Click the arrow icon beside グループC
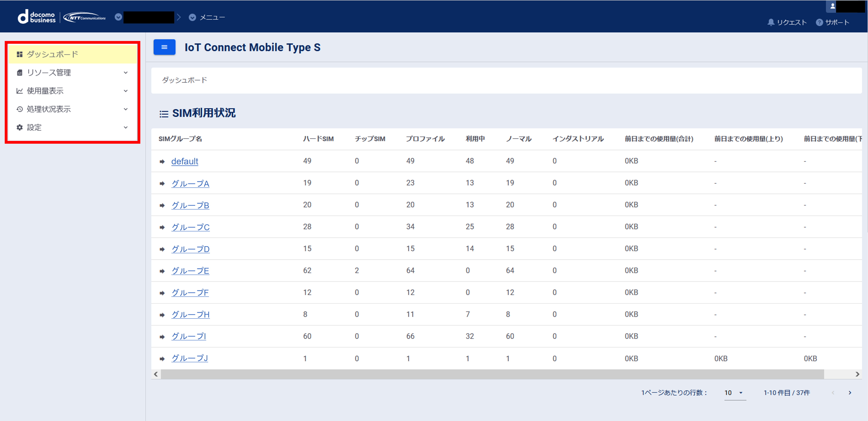 click(162, 227)
